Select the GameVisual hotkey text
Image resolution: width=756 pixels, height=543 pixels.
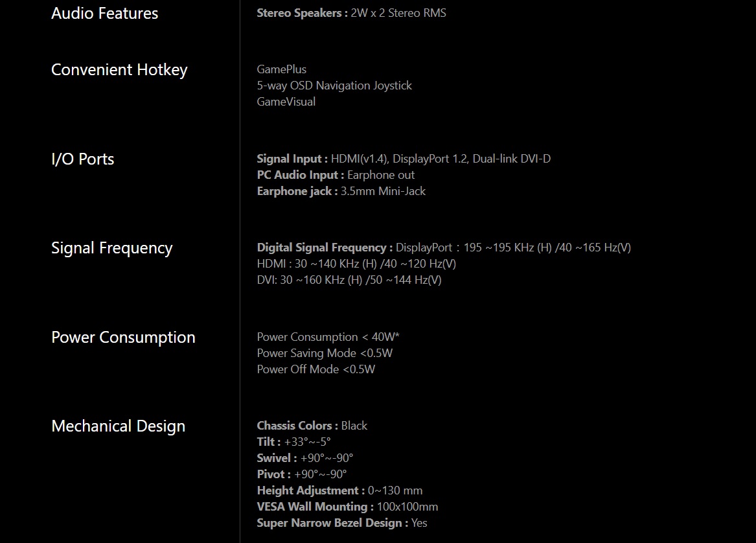click(286, 102)
